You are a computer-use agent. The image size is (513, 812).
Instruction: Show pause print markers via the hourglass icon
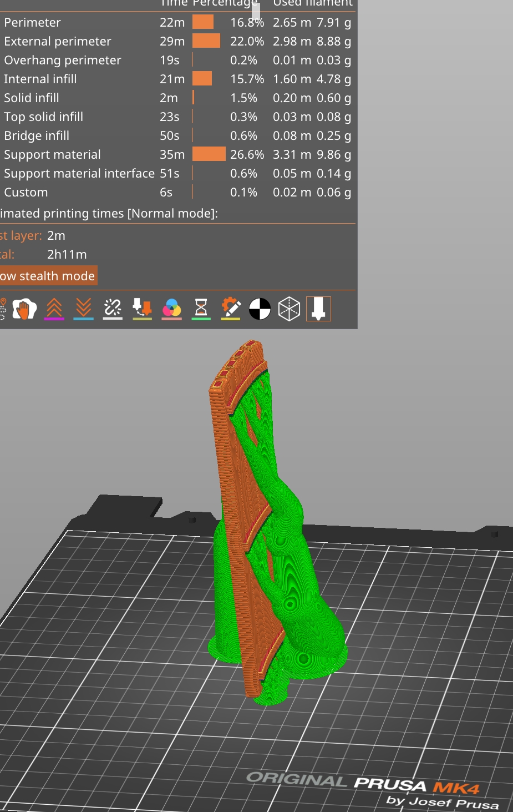click(201, 309)
